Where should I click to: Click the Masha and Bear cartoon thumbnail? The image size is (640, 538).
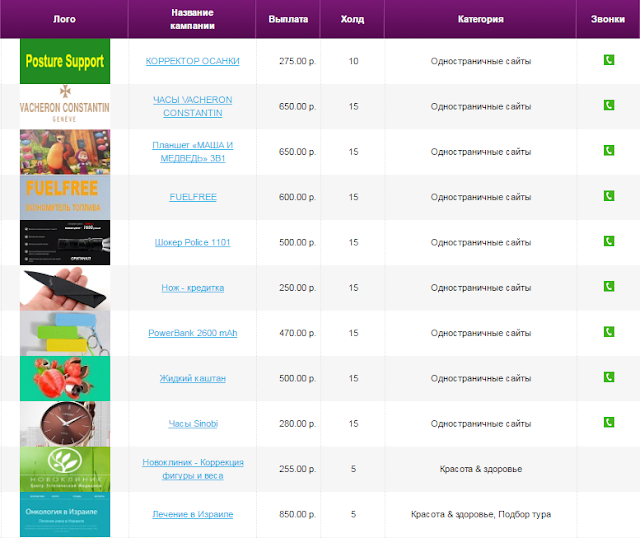point(65,152)
